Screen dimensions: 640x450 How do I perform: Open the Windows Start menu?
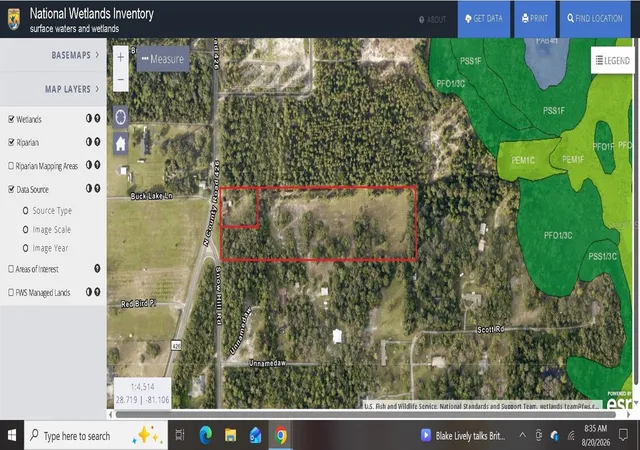click(12, 435)
